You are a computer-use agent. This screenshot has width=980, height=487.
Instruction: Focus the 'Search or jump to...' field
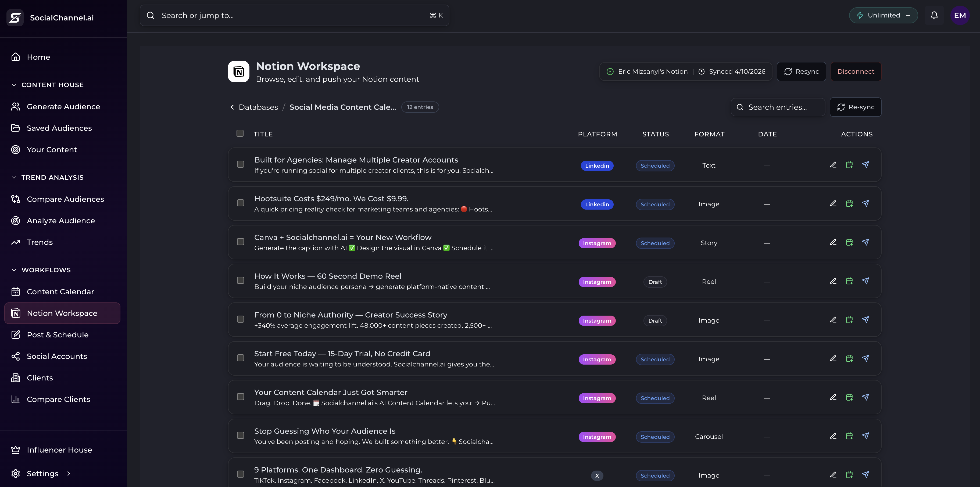point(294,15)
